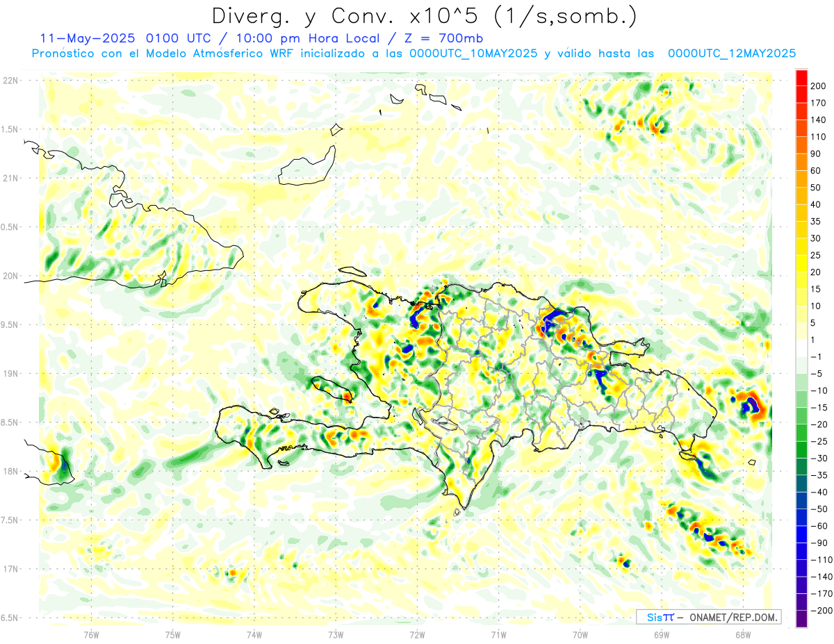Click the colorbar value '-15'

[x=819, y=408]
